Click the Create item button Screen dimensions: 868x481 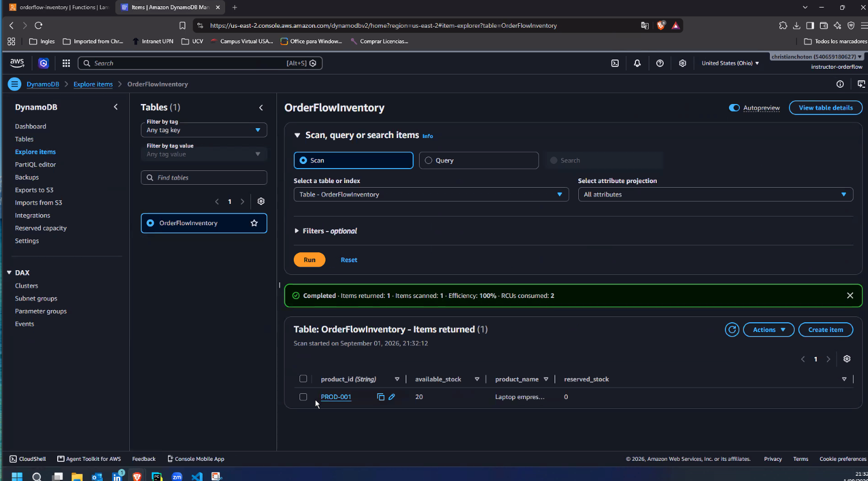825,330
